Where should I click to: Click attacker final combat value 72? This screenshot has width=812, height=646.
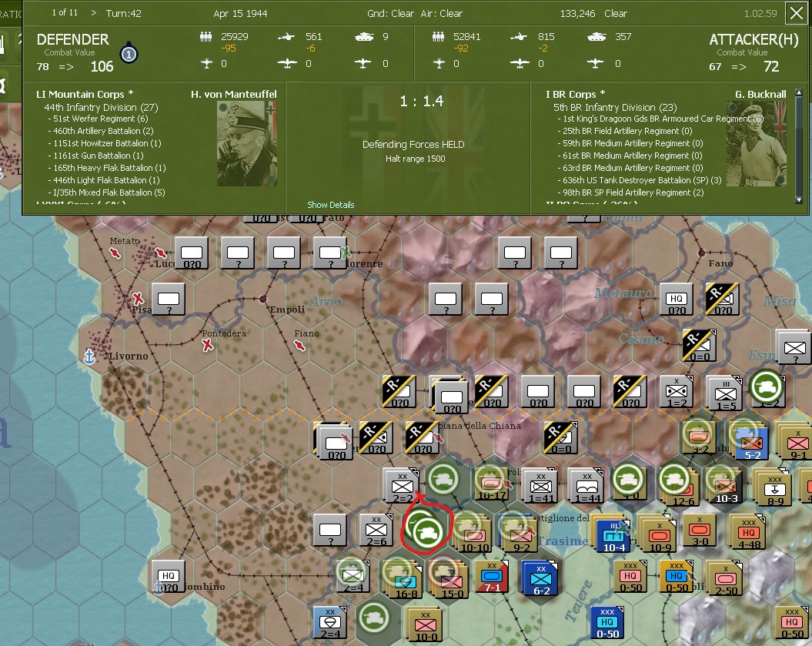771,66
